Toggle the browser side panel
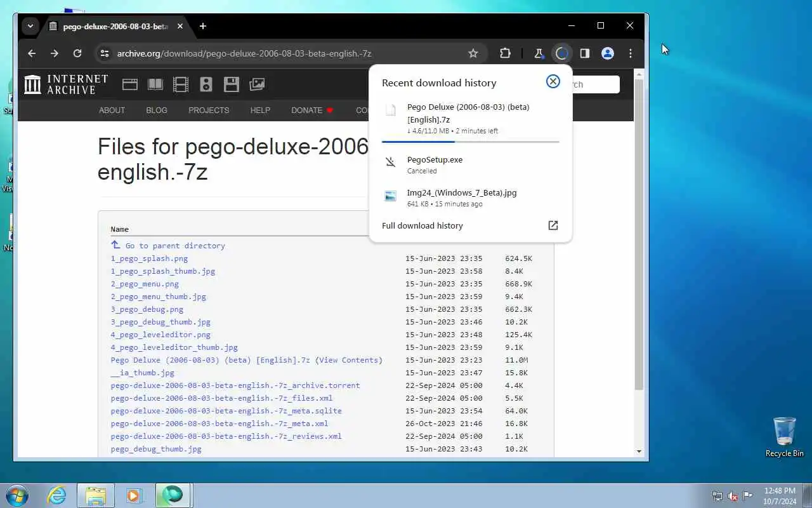The height and width of the screenshot is (508, 812). coord(584,53)
